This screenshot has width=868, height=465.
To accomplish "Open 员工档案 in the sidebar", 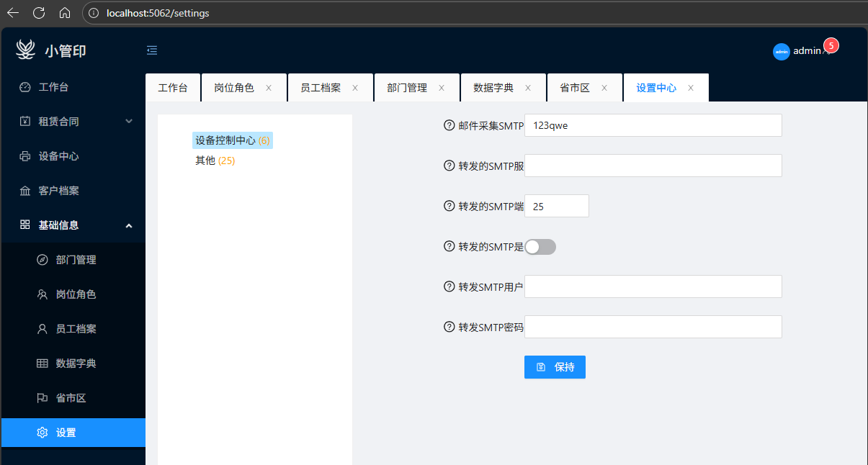I will [x=73, y=329].
